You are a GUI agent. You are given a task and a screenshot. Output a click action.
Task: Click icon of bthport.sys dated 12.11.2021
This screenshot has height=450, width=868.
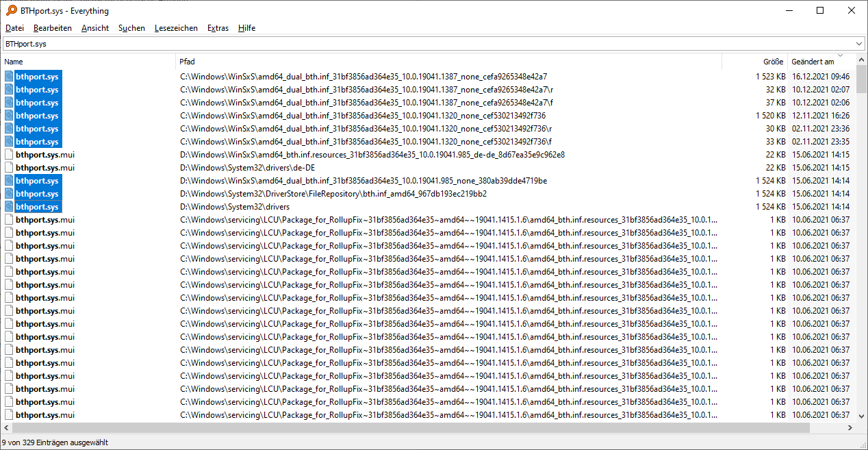click(x=10, y=116)
